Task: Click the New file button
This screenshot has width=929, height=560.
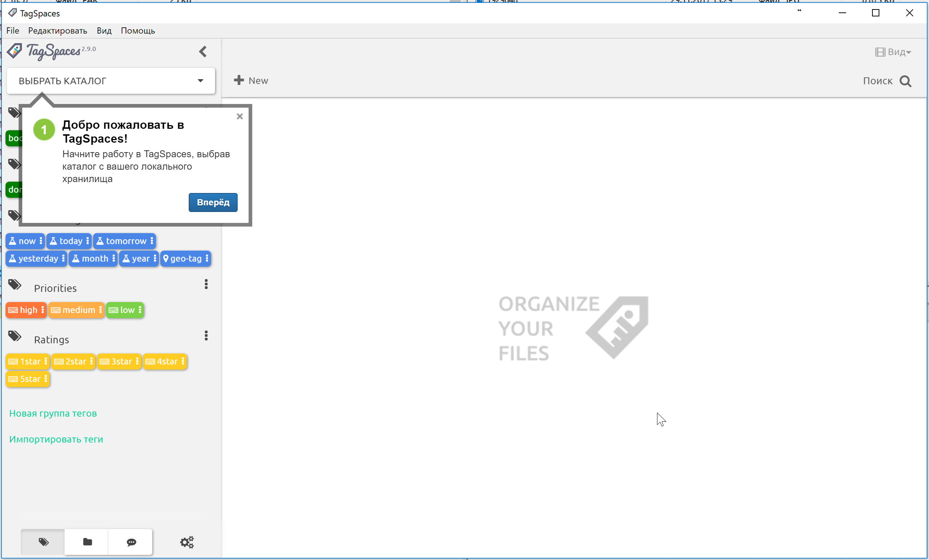Action: pyautogui.click(x=251, y=80)
